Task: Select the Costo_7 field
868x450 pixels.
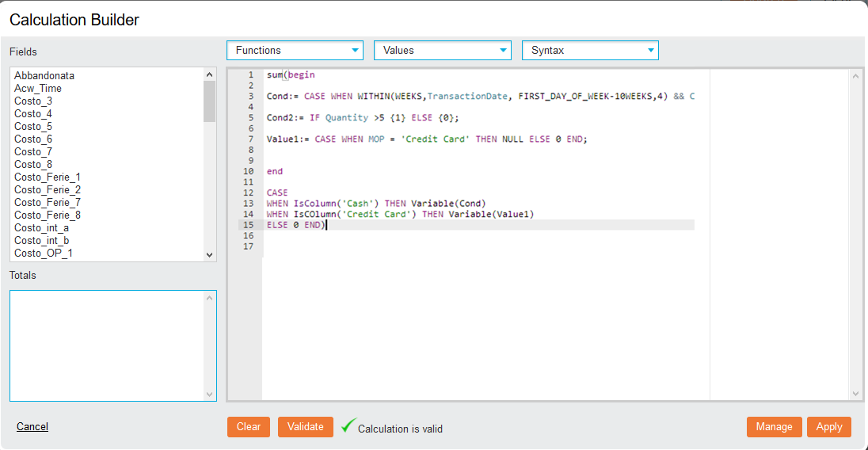Action: pyautogui.click(x=33, y=151)
